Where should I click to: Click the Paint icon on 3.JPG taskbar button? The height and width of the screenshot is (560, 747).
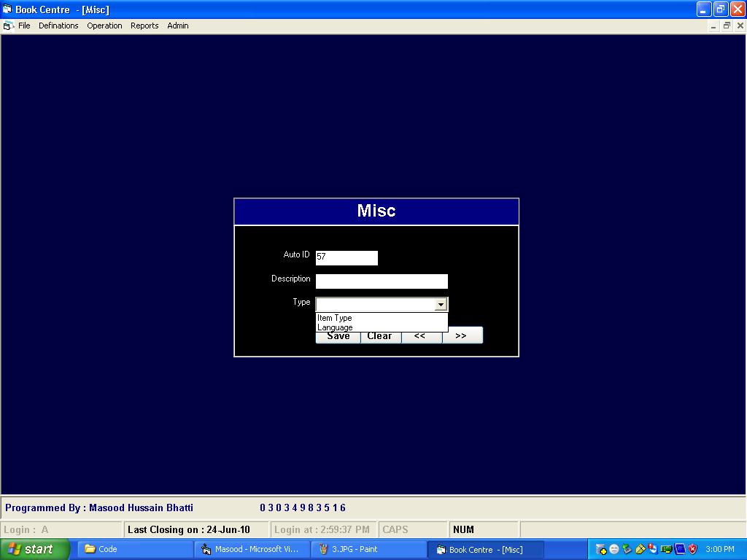tap(323, 549)
